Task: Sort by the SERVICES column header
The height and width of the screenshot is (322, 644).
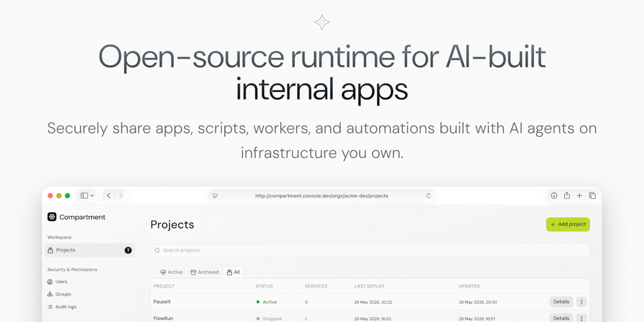Action: [x=316, y=286]
